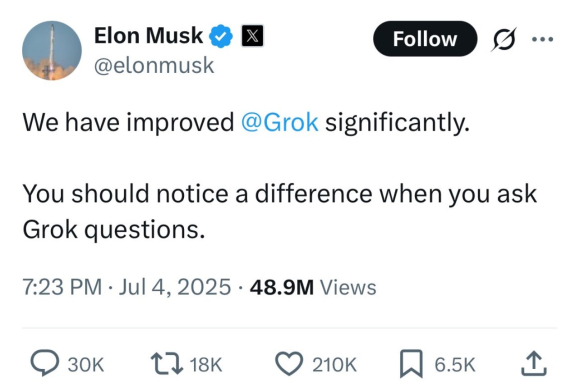
Task: Click the Elon Musk display name
Action: 148,36
